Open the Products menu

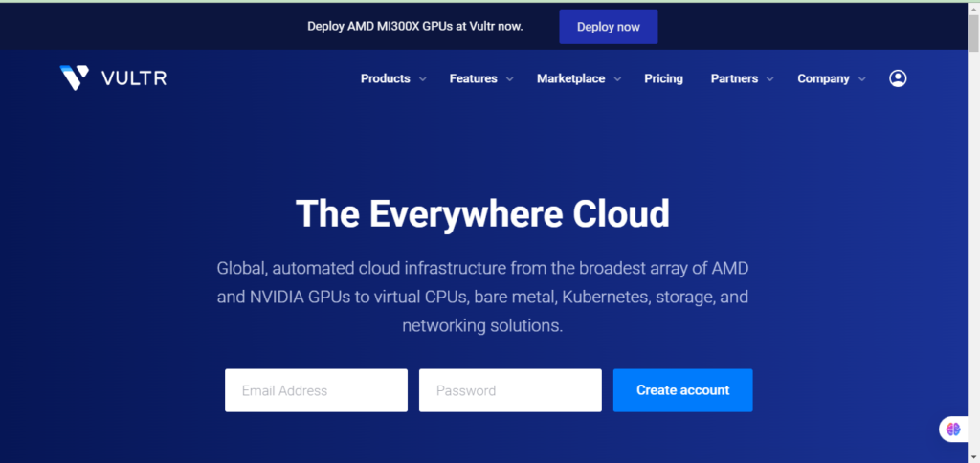click(x=385, y=78)
